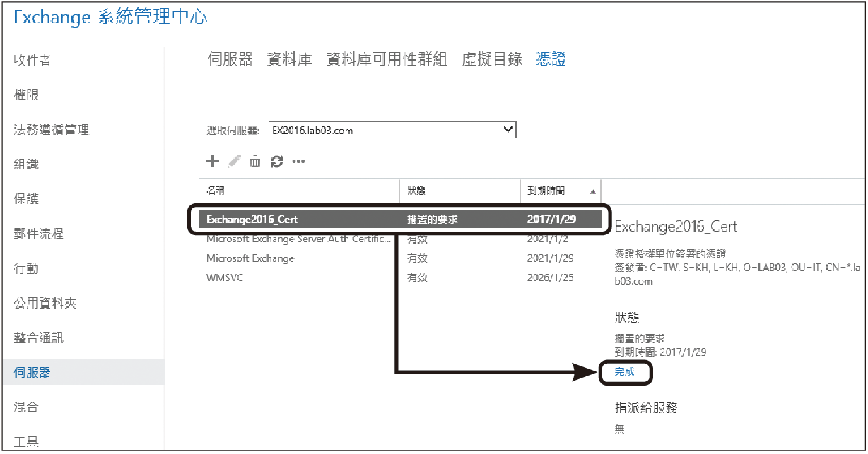Click the refresh icon in toolbar
This screenshot has width=868, height=454.
pos(276,162)
